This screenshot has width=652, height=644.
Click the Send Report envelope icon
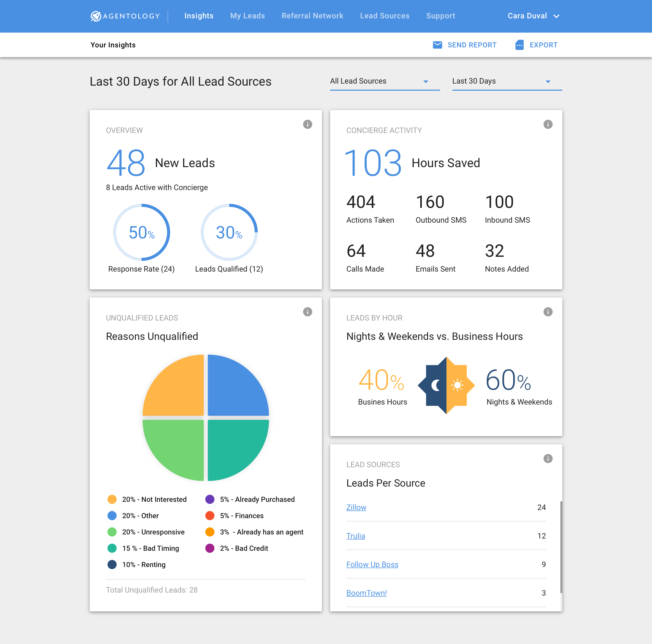pos(437,45)
